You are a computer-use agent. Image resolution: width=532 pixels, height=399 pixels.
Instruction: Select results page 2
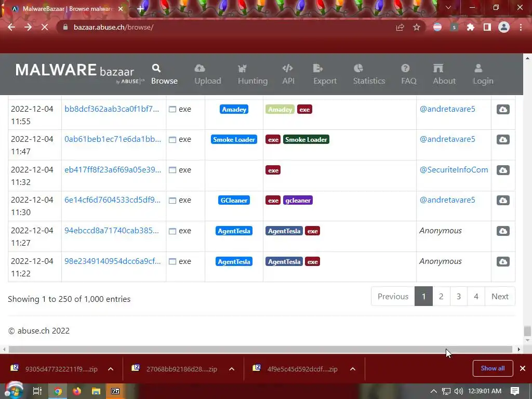441,296
